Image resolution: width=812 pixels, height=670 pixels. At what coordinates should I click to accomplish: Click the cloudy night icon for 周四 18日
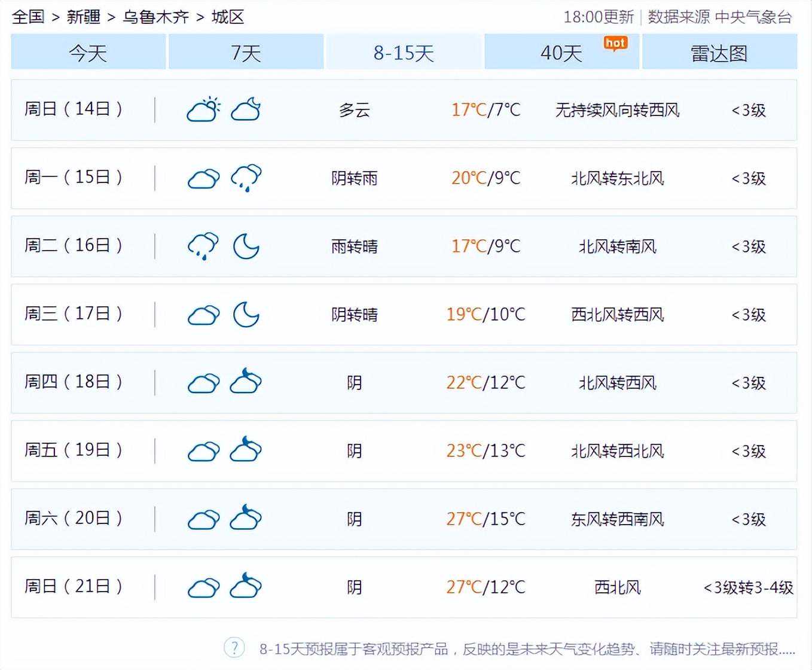tap(246, 382)
